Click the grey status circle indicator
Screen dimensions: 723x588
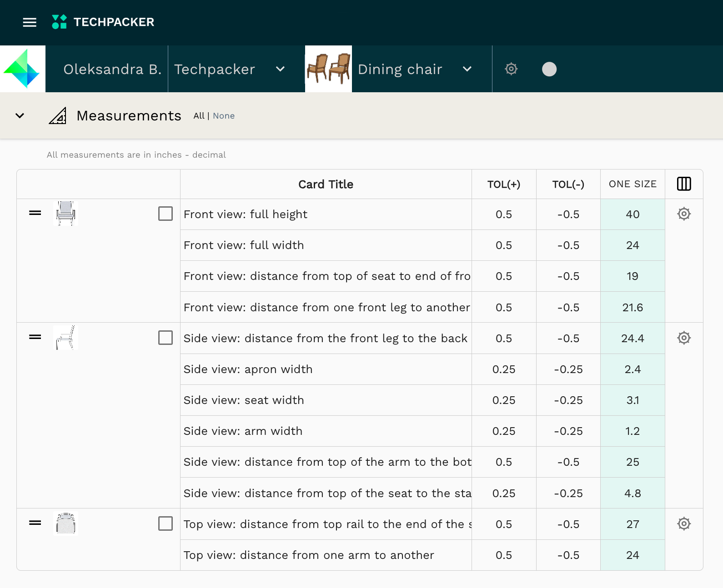point(549,69)
